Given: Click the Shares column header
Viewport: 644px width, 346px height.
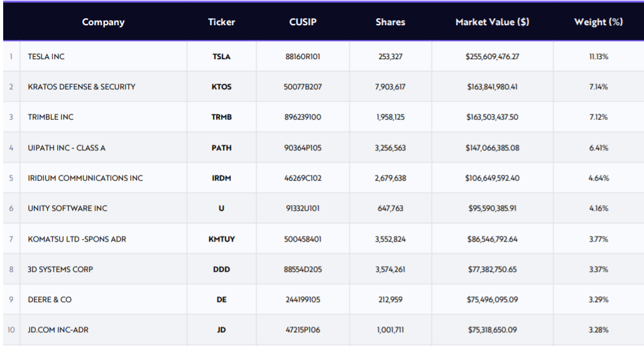Looking at the screenshot, I should click(x=390, y=22).
